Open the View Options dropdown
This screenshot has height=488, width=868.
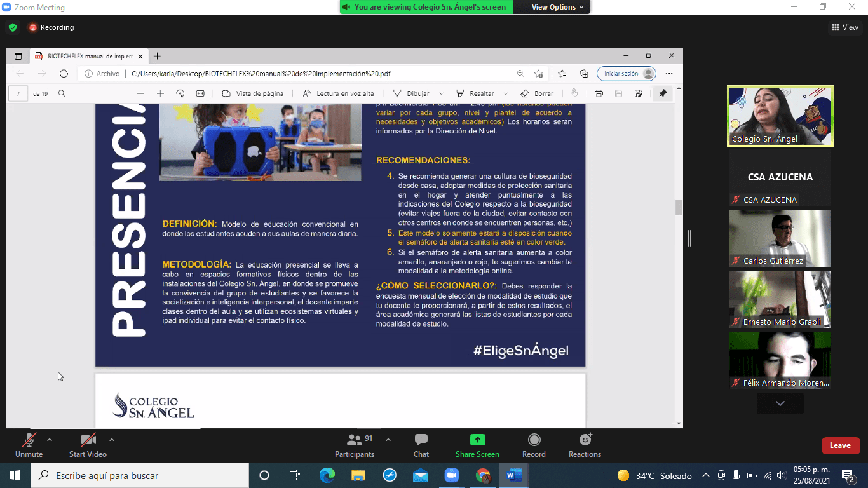[x=553, y=7]
